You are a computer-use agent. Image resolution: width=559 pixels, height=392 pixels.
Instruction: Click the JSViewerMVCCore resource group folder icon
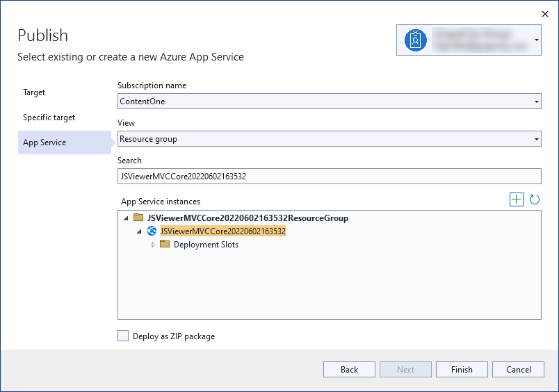(138, 218)
